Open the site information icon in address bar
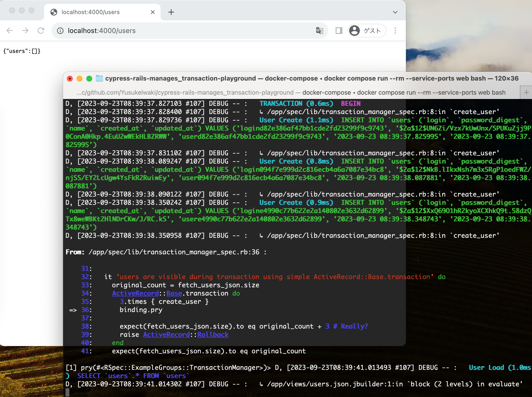 [60, 31]
